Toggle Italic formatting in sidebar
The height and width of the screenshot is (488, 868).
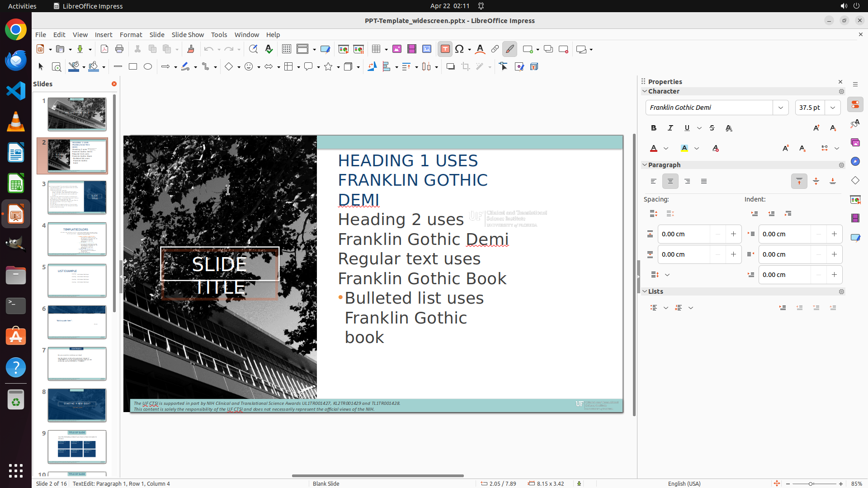click(670, 128)
